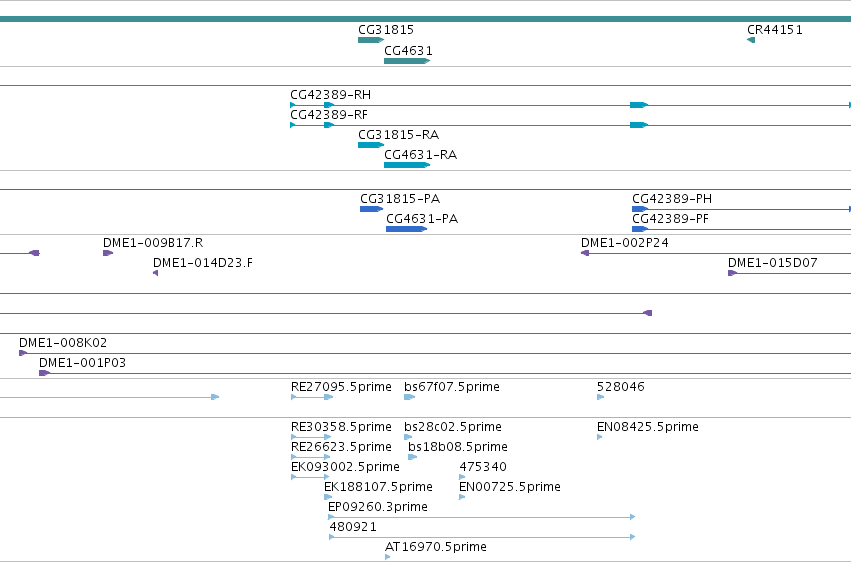Select the DME1-015D07 BAC label
The height and width of the screenshot is (562, 851).
772,263
